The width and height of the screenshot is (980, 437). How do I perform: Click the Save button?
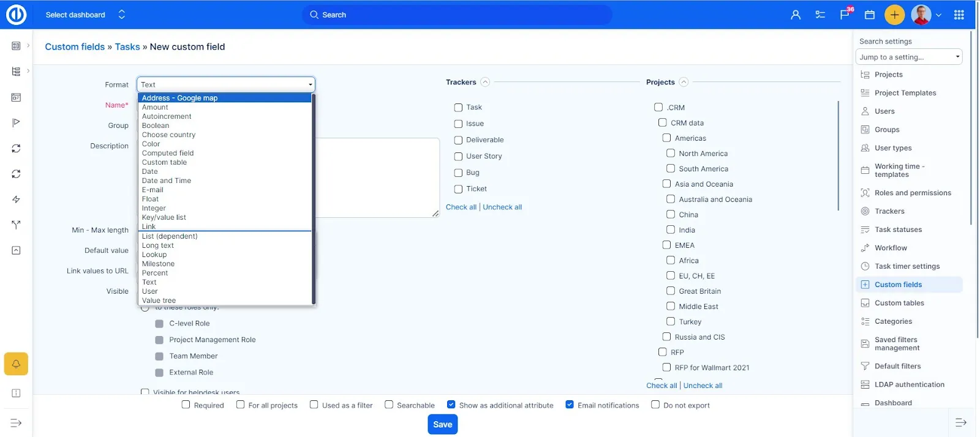[x=442, y=424]
